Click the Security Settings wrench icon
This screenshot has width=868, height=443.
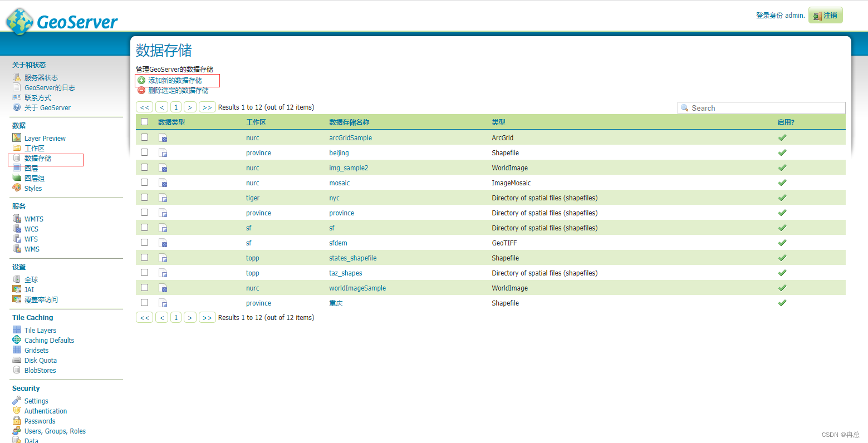pyautogui.click(x=17, y=401)
